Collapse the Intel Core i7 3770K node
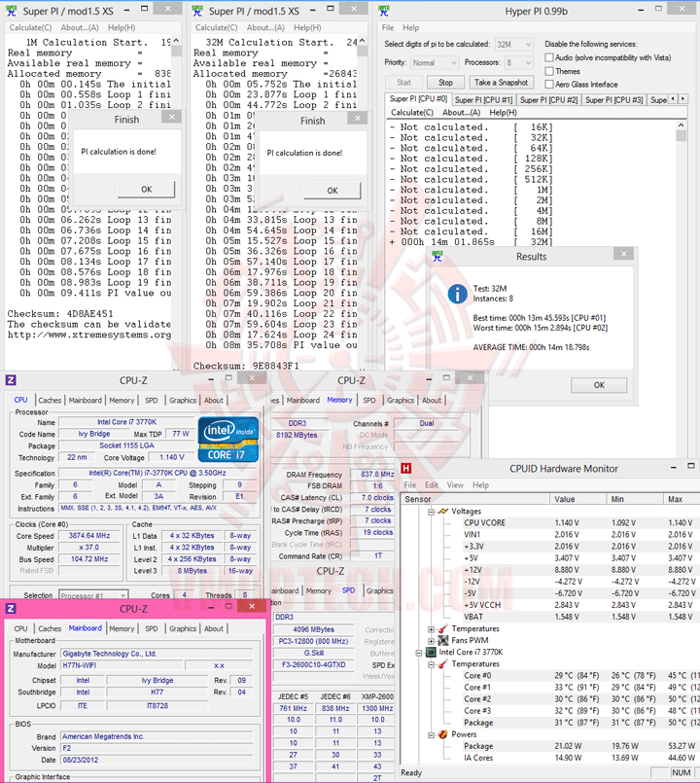 pos(419,652)
